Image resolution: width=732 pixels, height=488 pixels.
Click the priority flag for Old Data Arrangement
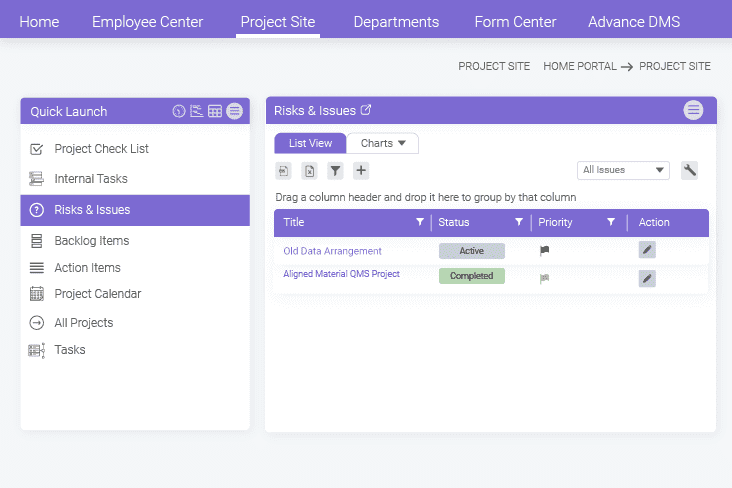[544, 251]
